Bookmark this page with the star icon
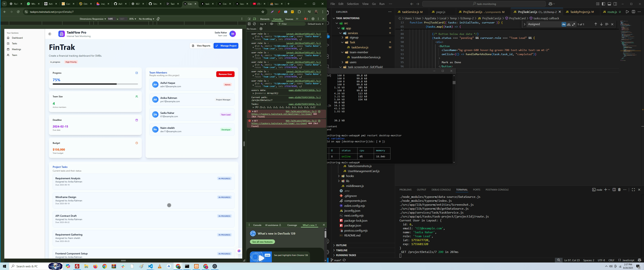The image size is (644, 270). pyautogui.click(x=263, y=12)
